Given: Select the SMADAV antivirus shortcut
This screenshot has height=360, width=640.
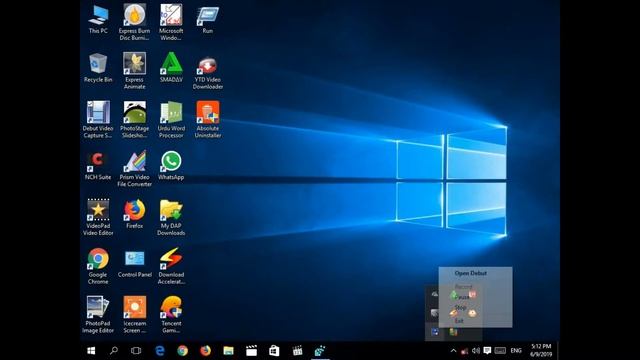Looking at the screenshot, I should click(171, 68).
